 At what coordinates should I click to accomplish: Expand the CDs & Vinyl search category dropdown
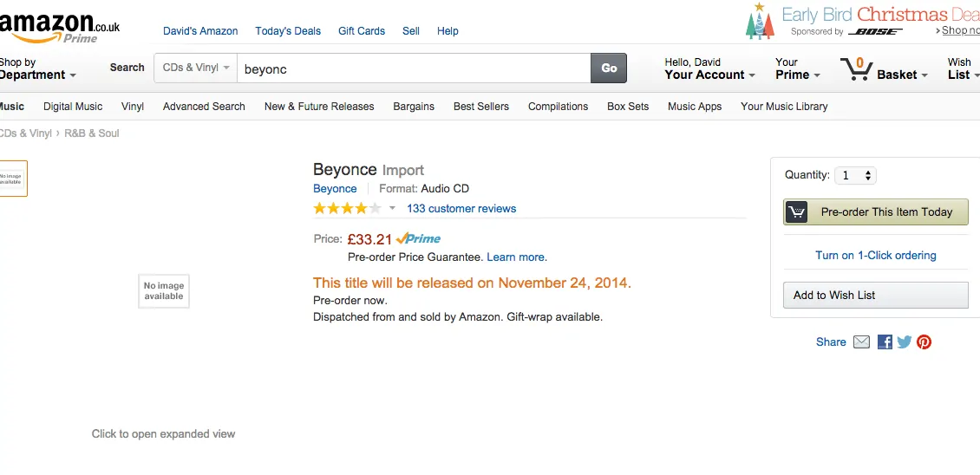196,68
